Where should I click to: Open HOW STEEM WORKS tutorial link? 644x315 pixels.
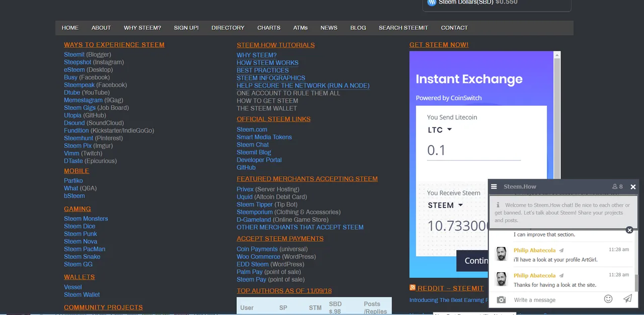268,63
